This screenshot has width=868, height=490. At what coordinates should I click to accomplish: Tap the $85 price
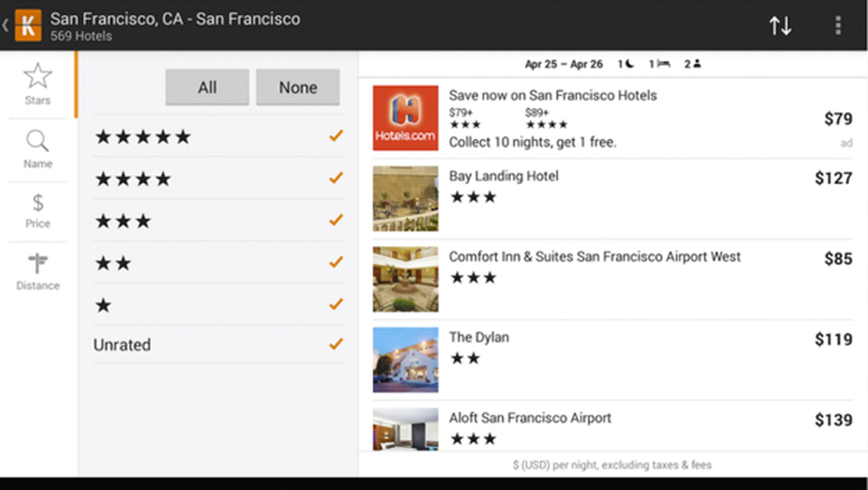(838, 259)
